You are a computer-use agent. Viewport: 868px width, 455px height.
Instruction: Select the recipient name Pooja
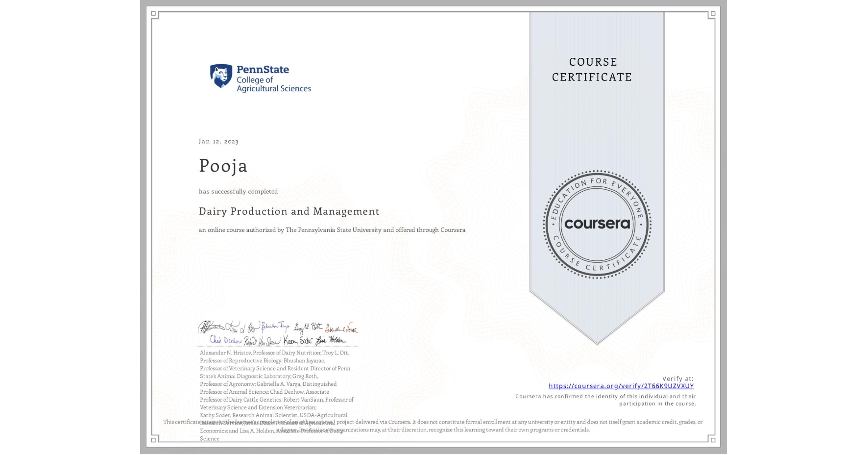tap(223, 166)
